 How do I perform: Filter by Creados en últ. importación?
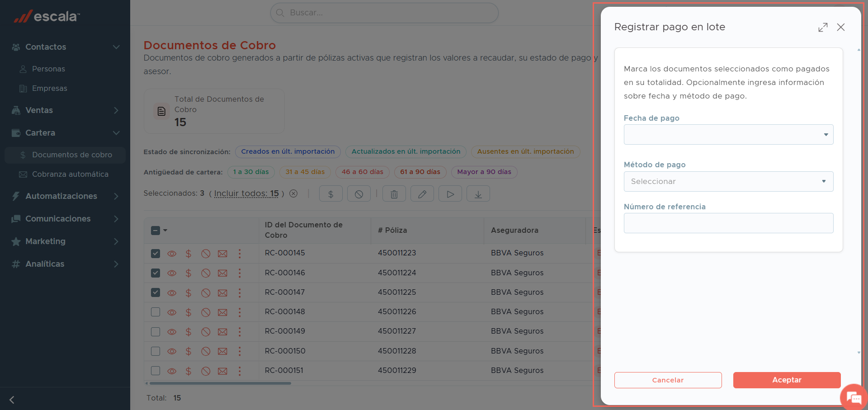pyautogui.click(x=288, y=151)
